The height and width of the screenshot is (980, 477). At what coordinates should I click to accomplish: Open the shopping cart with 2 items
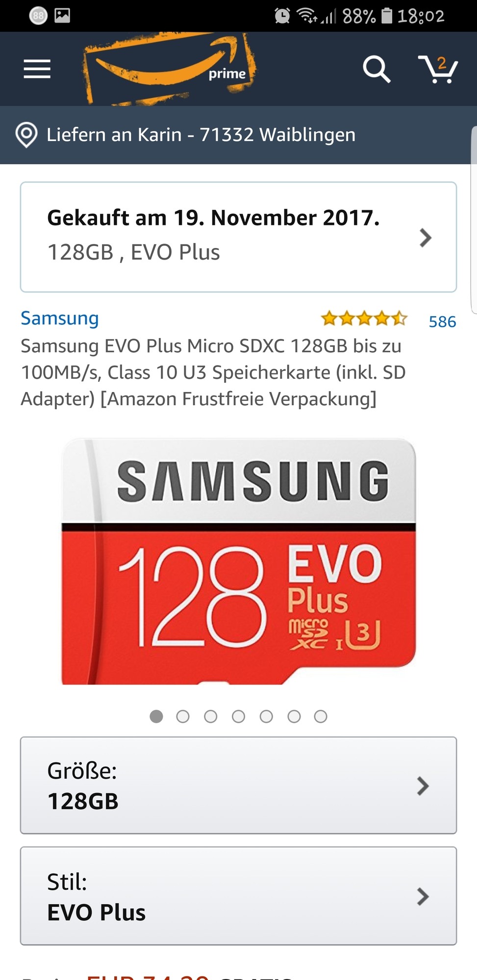(438, 69)
